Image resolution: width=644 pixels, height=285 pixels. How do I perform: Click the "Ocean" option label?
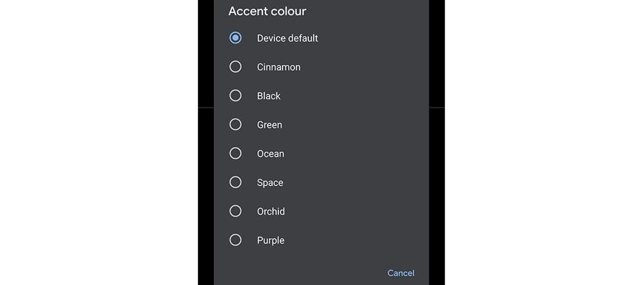[x=270, y=154]
